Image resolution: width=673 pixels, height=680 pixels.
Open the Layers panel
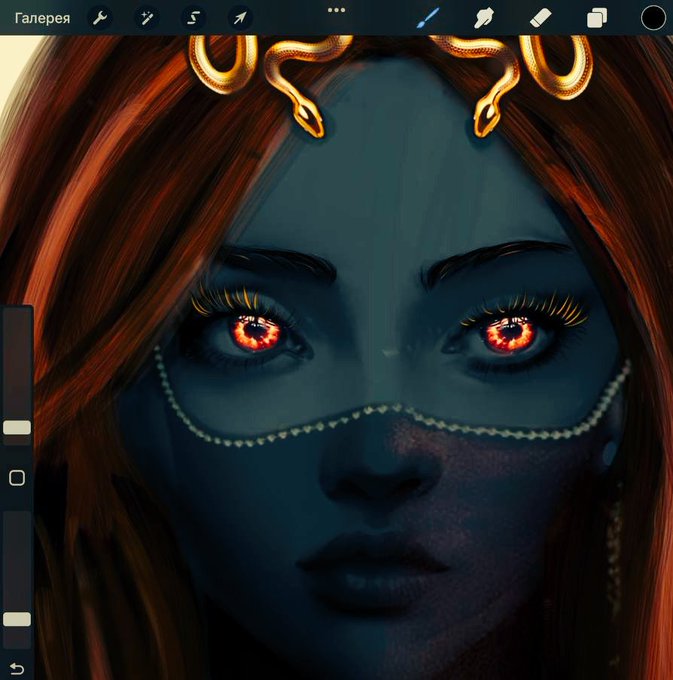pos(597,19)
